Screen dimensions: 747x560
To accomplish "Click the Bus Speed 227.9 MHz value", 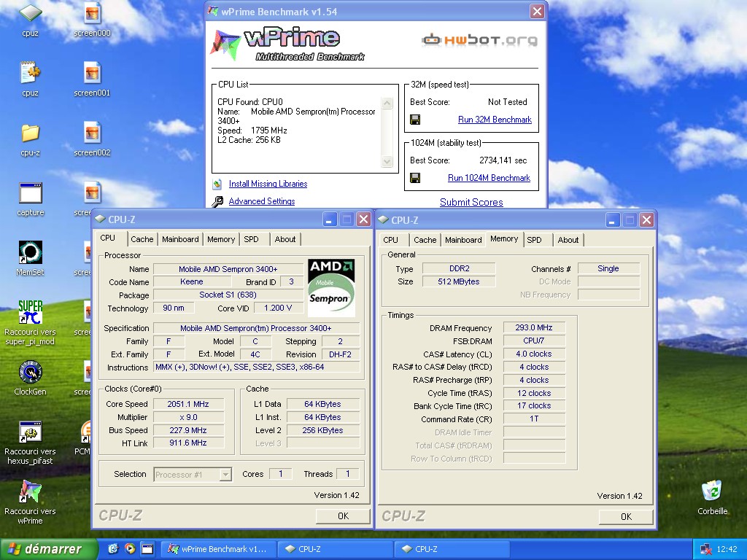I will (188, 430).
